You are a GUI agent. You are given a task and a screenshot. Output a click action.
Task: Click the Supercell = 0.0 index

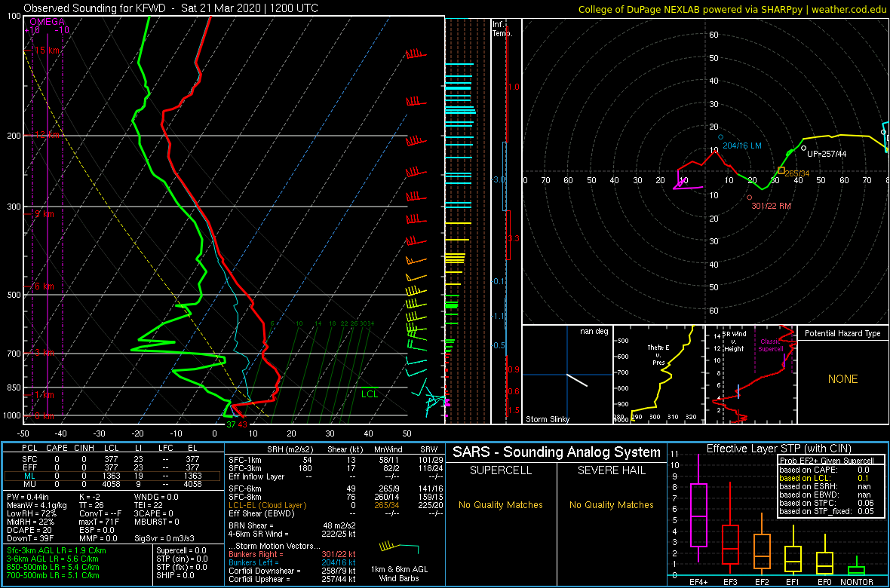(x=183, y=550)
